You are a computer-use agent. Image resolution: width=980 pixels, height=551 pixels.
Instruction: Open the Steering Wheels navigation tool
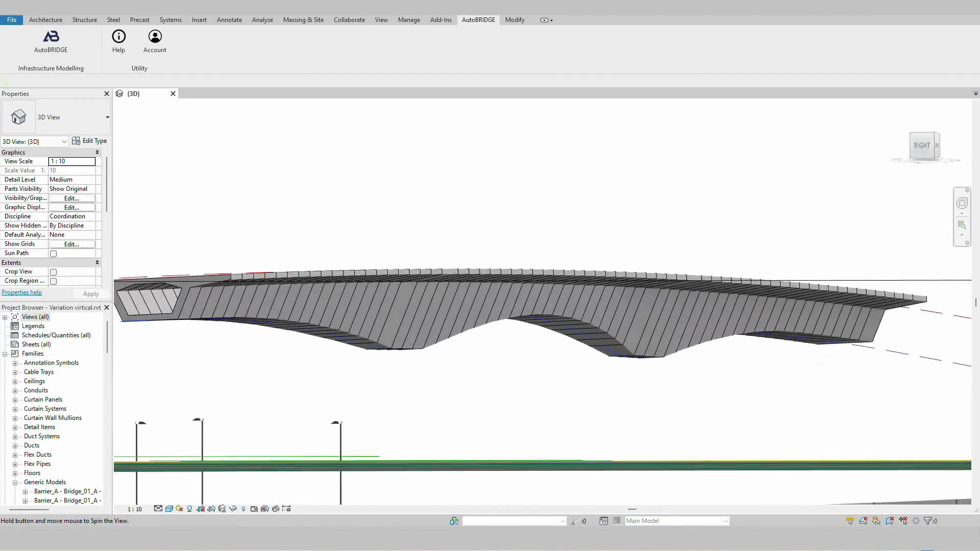click(x=962, y=203)
